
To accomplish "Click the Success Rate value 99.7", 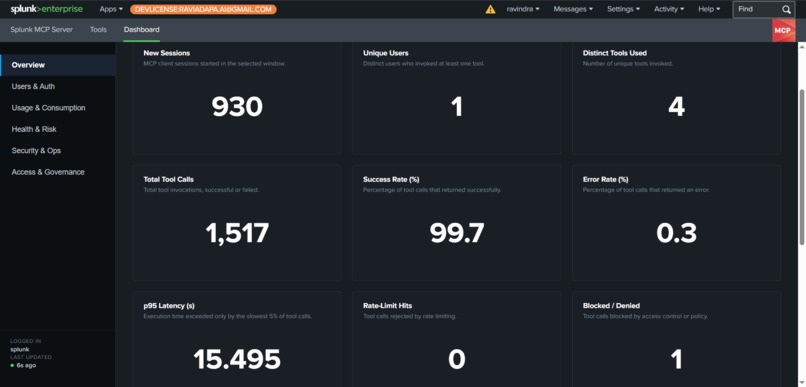I will pos(456,233).
